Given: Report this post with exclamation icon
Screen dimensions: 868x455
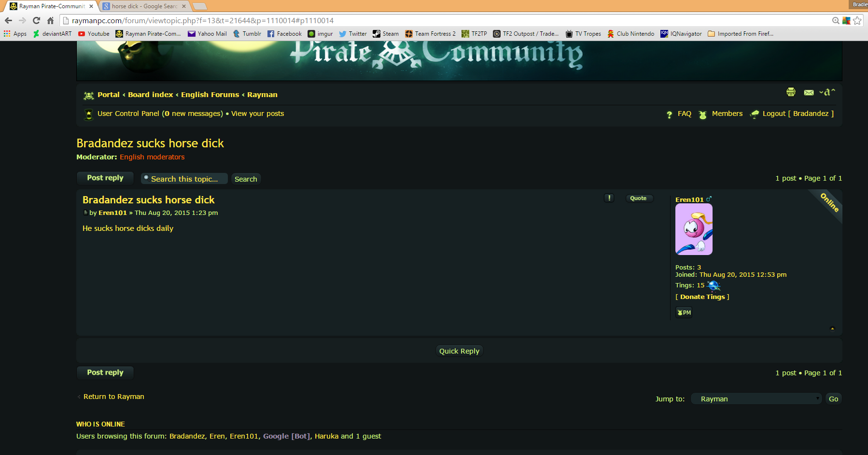Looking at the screenshot, I should click(609, 198).
